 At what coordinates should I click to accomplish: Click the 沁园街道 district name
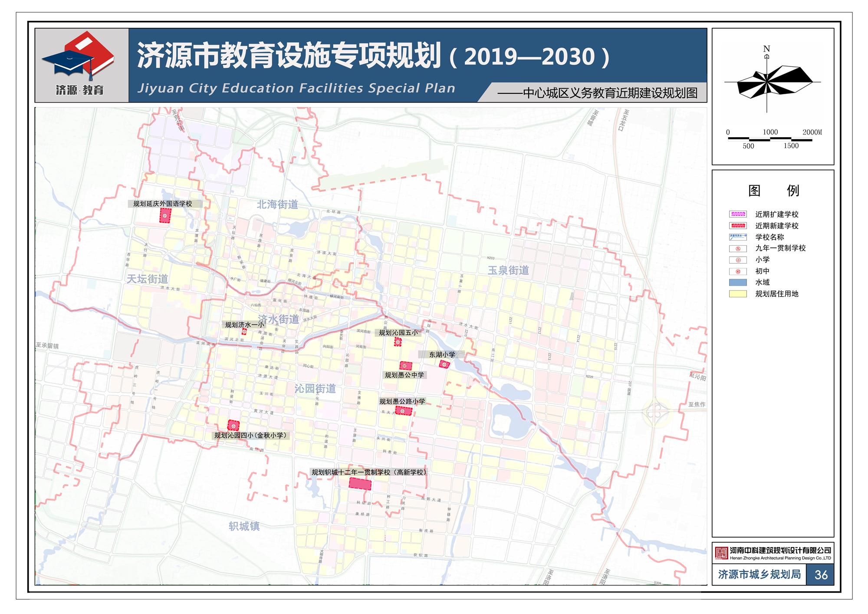click(315, 388)
